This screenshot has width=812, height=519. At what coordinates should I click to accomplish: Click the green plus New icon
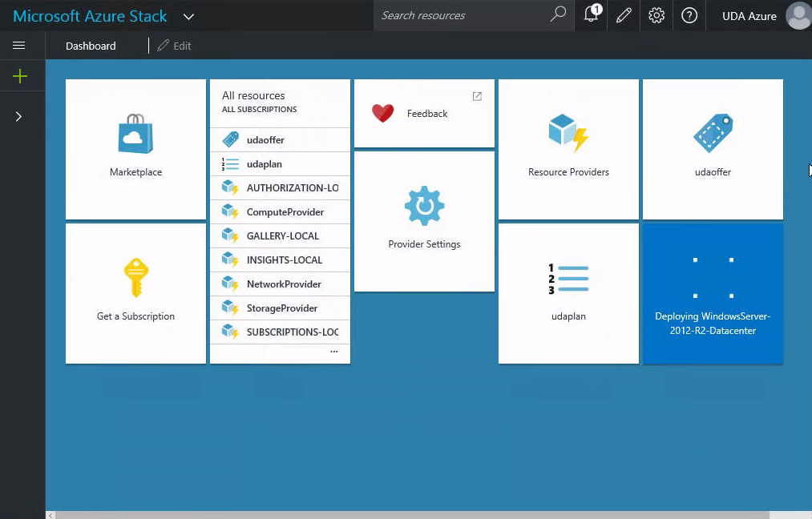[x=20, y=76]
